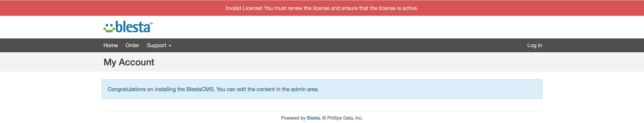644x123 pixels.
Task: Click the TM trademark symbol on logo
Action: 151,24
